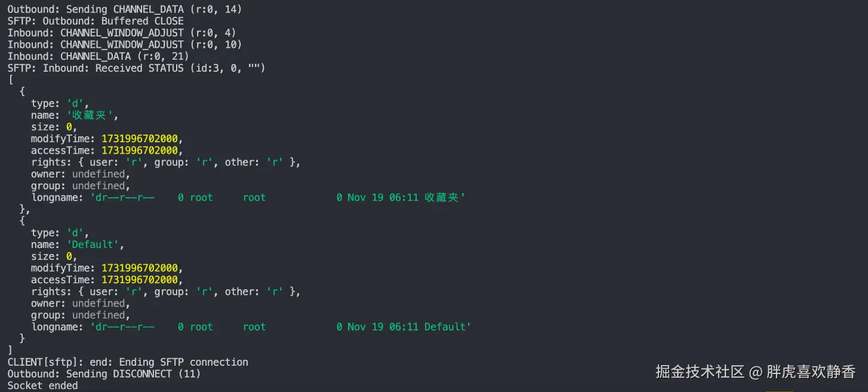Click the modifyTime number in the 收藏夹 entry

tap(140, 139)
